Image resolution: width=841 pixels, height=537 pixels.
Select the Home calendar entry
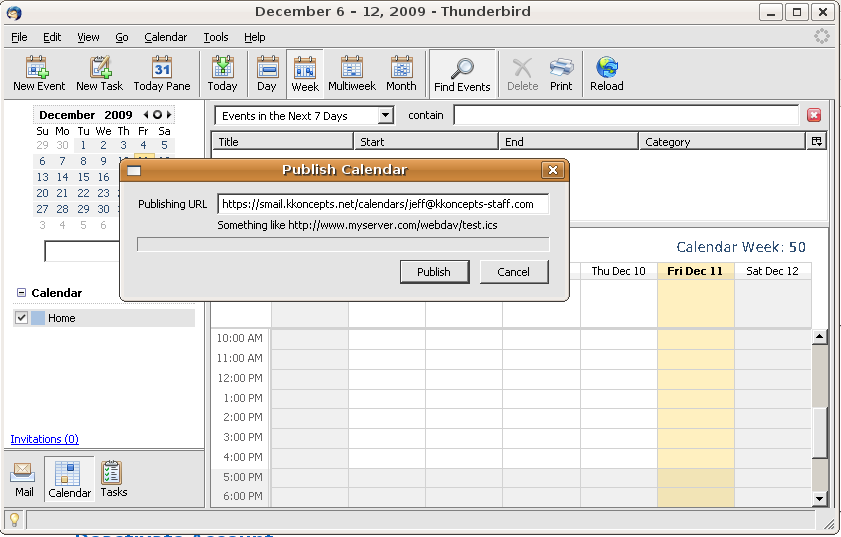pos(104,318)
